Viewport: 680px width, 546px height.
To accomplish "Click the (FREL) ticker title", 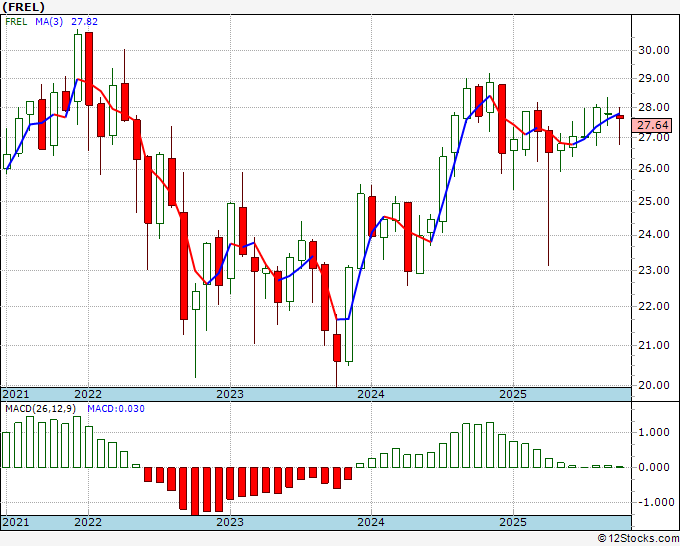I will tap(23, 7).
